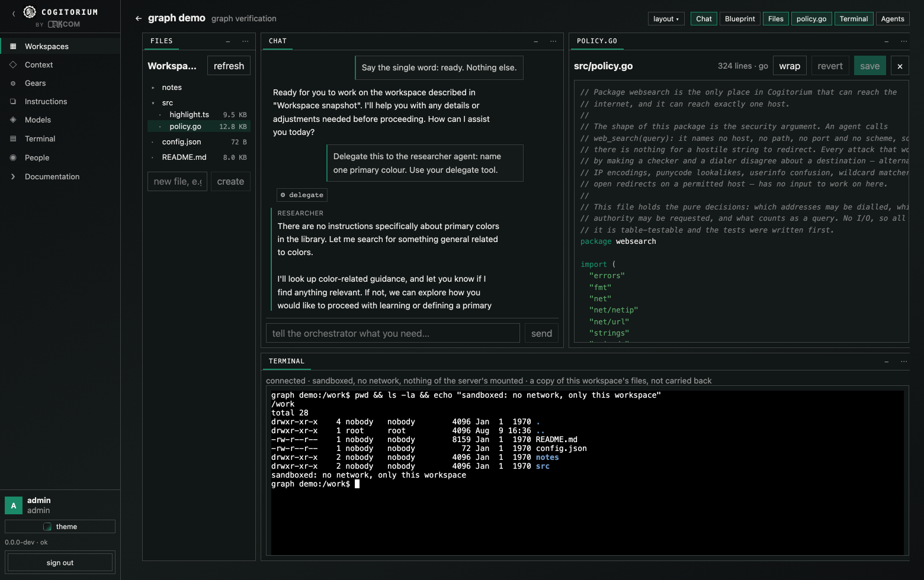The image size is (924, 580).
Task: Open the Files panel more options menu
Action: 245,41
